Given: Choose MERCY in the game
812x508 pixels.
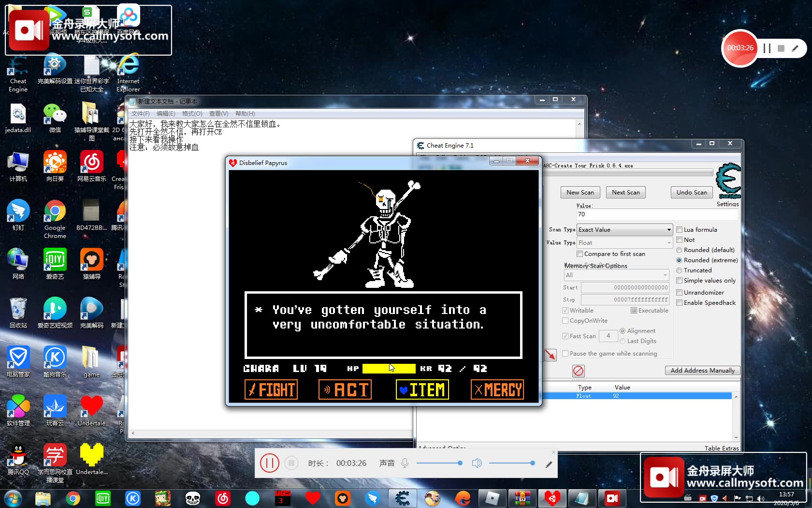Looking at the screenshot, I should pos(497,389).
